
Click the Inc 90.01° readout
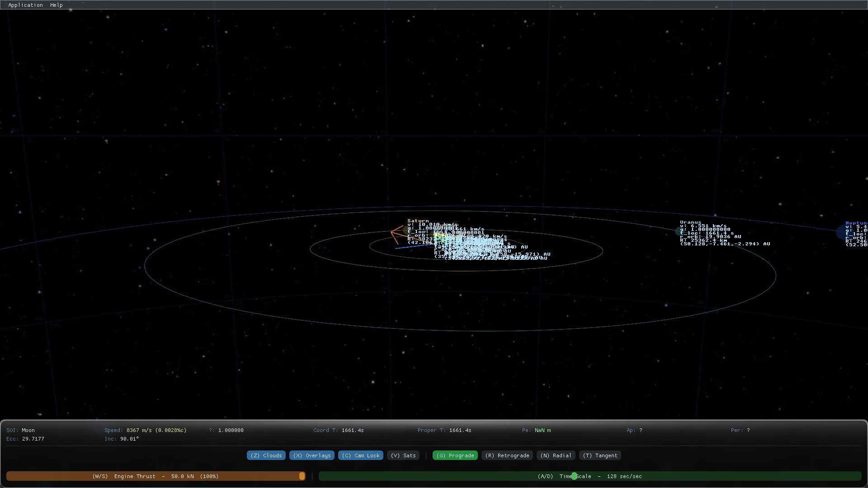pos(122,439)
